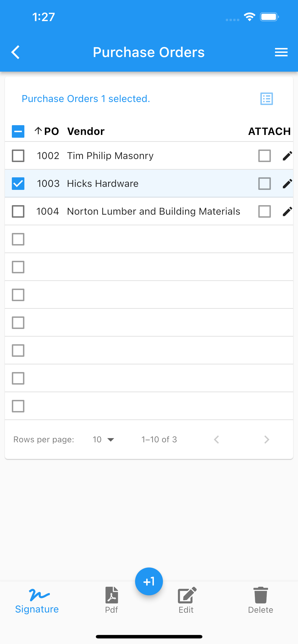Click pencil icon for Hicks Hardware row

click(x=287, y=184)
